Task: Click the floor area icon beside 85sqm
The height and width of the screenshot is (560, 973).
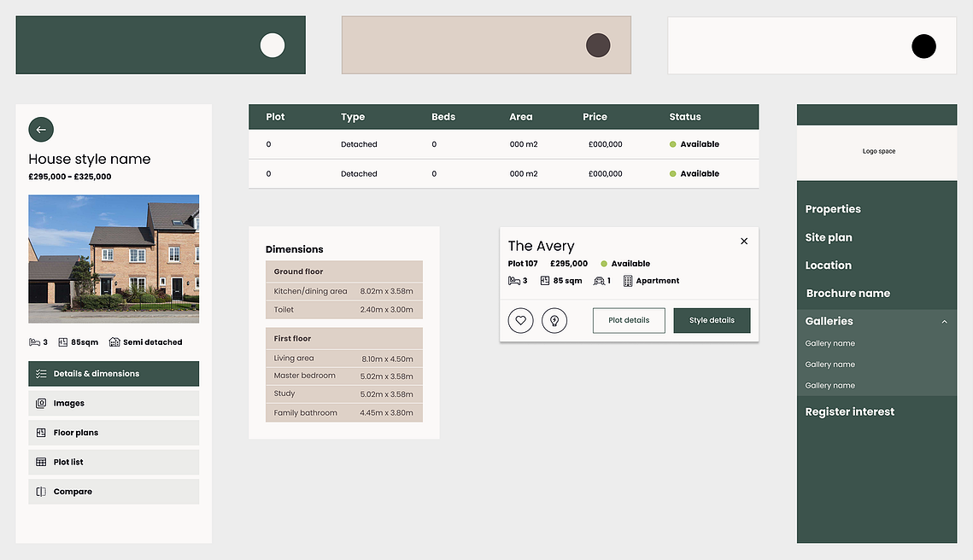Action: [62, 342]
